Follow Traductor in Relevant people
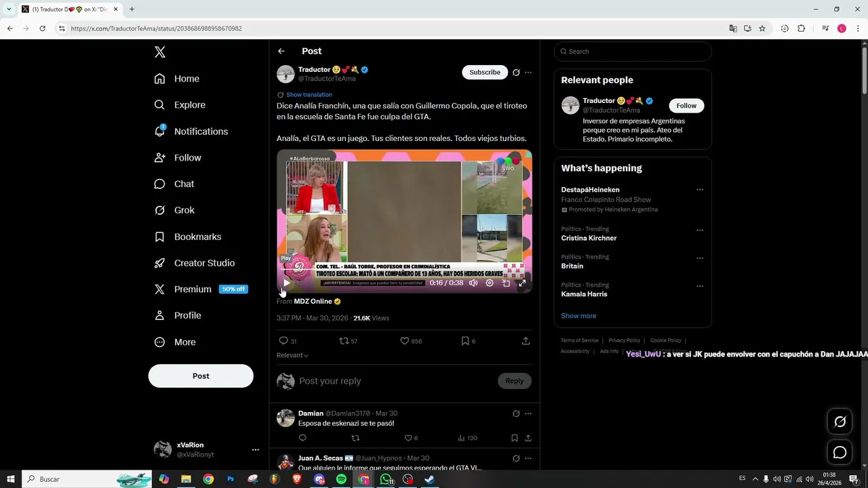 pyautogui.click(x=686, y=106)
